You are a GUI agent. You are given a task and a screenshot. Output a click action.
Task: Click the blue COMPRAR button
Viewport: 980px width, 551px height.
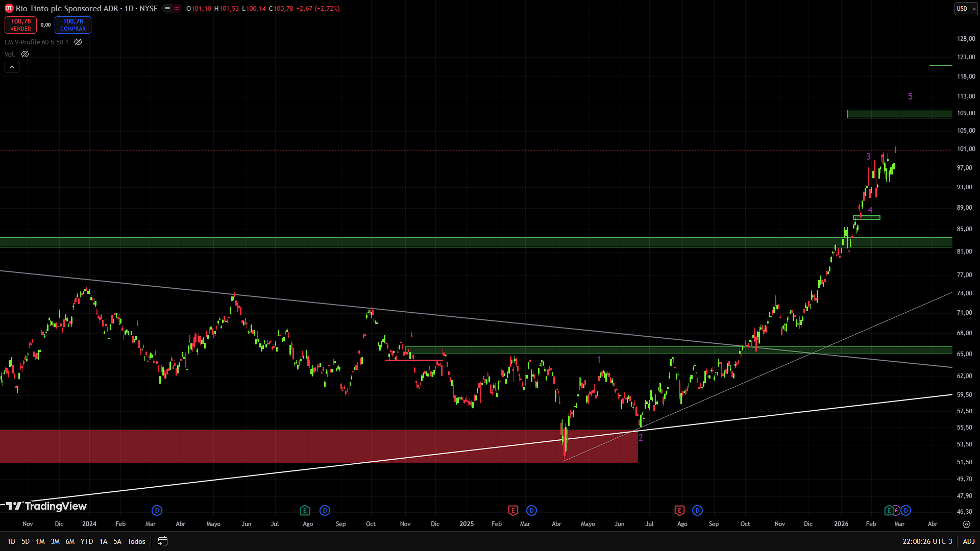72,24
